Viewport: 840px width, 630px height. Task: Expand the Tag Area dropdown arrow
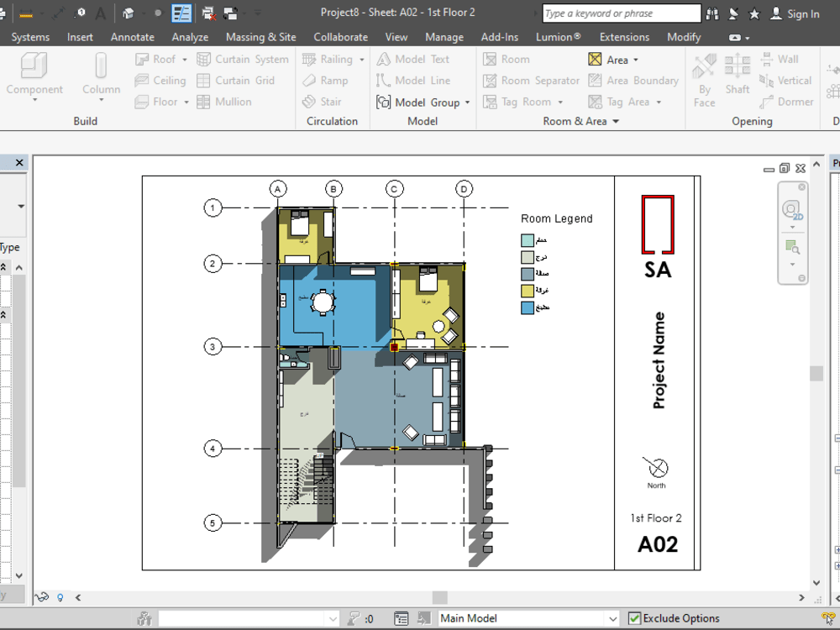click(659, 102)
